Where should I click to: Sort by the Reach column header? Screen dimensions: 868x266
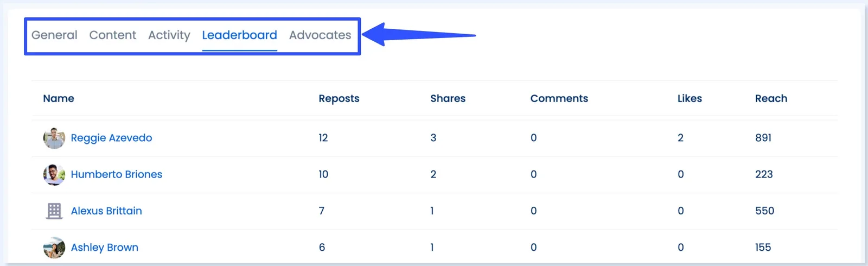tap(771, 98)
